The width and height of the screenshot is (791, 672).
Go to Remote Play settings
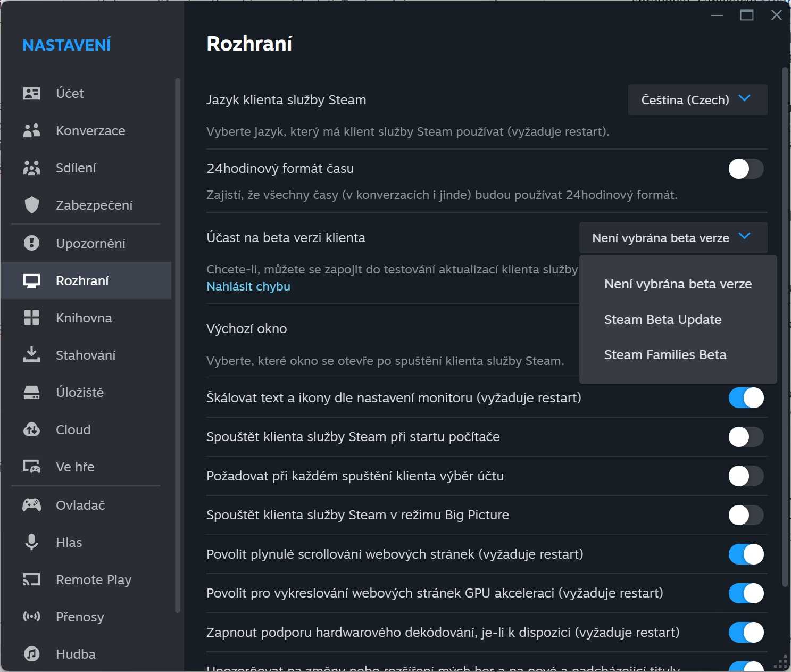coord(93,580)
